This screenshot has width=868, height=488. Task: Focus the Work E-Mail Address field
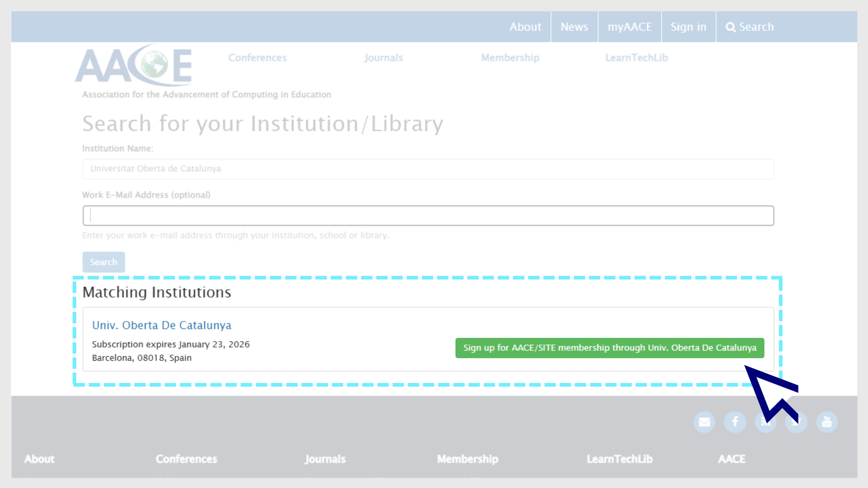(428, 215)
